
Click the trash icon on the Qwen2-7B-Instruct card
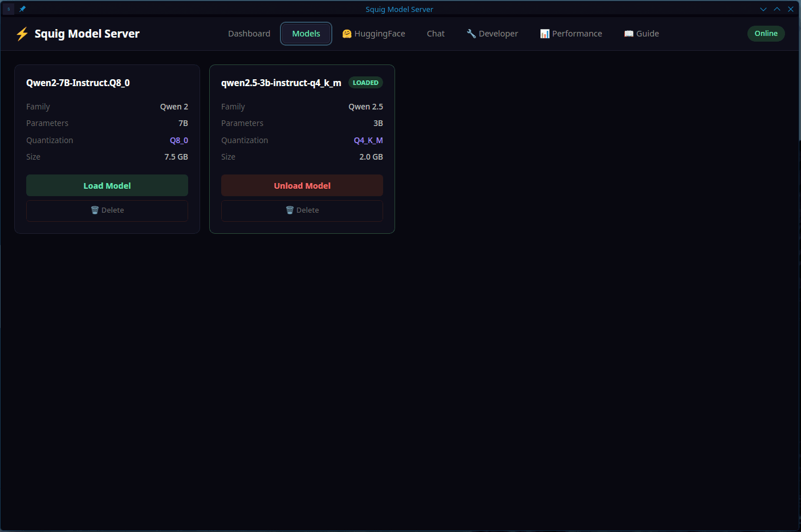[95, 210]
